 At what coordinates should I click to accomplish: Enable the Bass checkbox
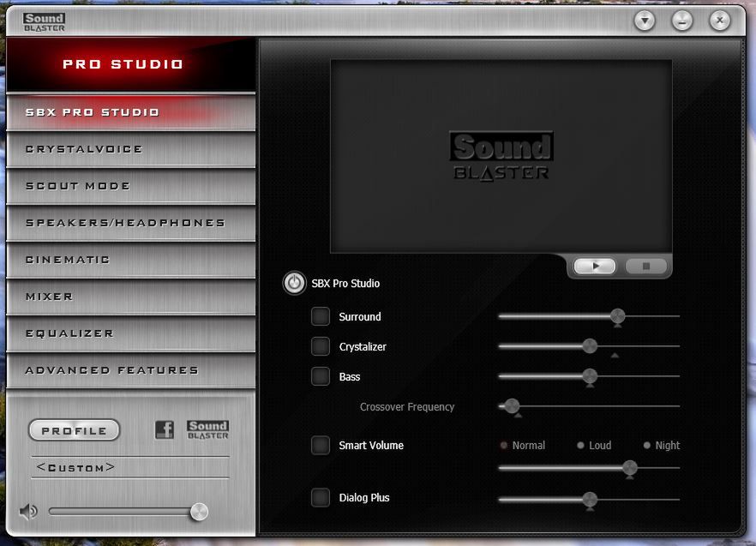pyautogui.click(x=321, y=376)
